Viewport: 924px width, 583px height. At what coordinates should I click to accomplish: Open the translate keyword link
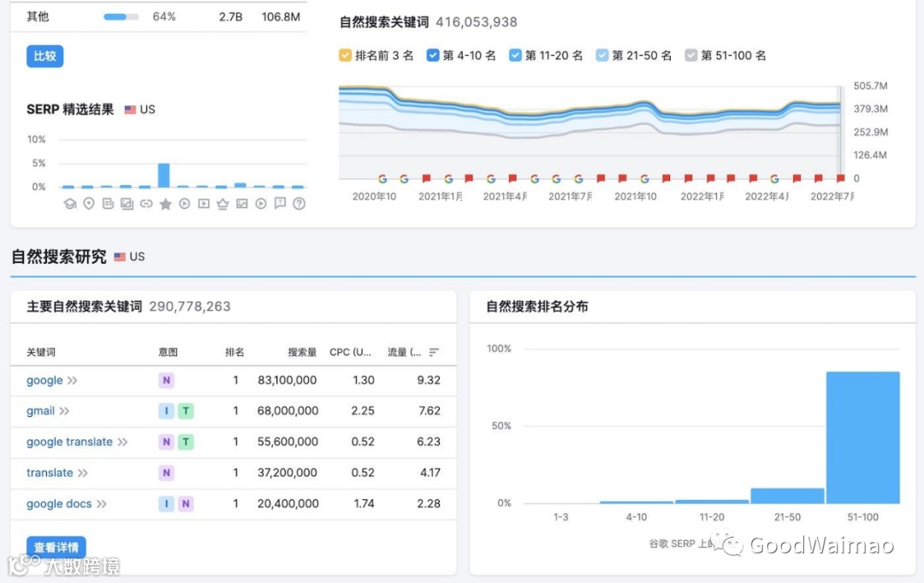click(50, 473)
